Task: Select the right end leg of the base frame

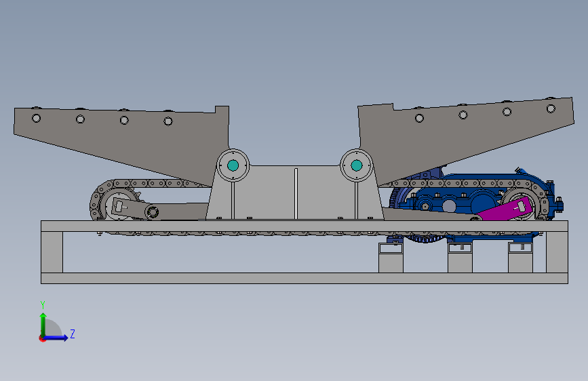Action: (x=557, y=252)
